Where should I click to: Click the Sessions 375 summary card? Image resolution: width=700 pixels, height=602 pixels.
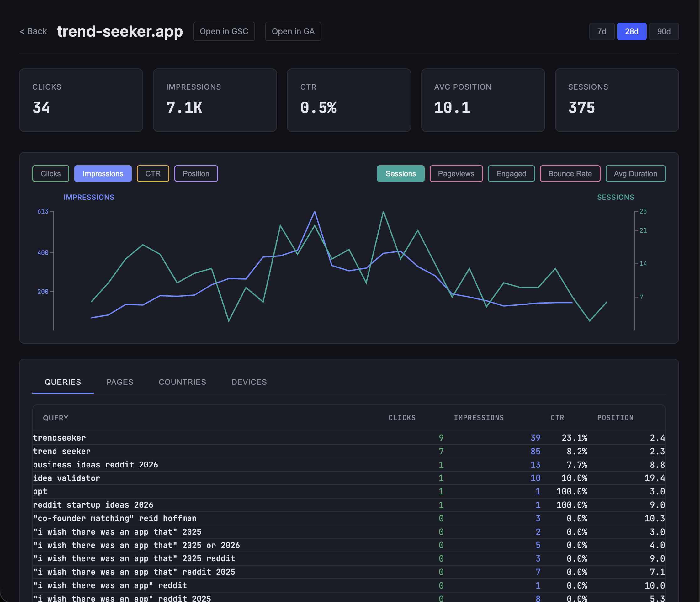click(x=617, y=100)
